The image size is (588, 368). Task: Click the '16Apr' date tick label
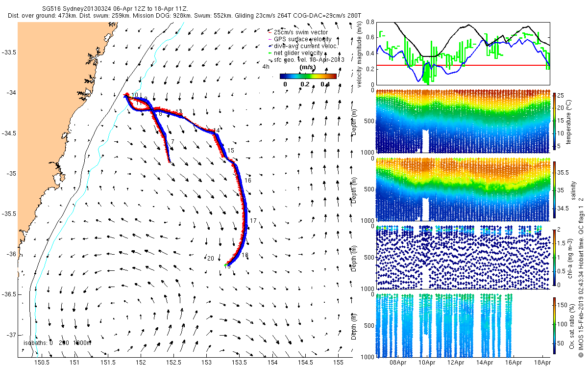coord(514,362)
